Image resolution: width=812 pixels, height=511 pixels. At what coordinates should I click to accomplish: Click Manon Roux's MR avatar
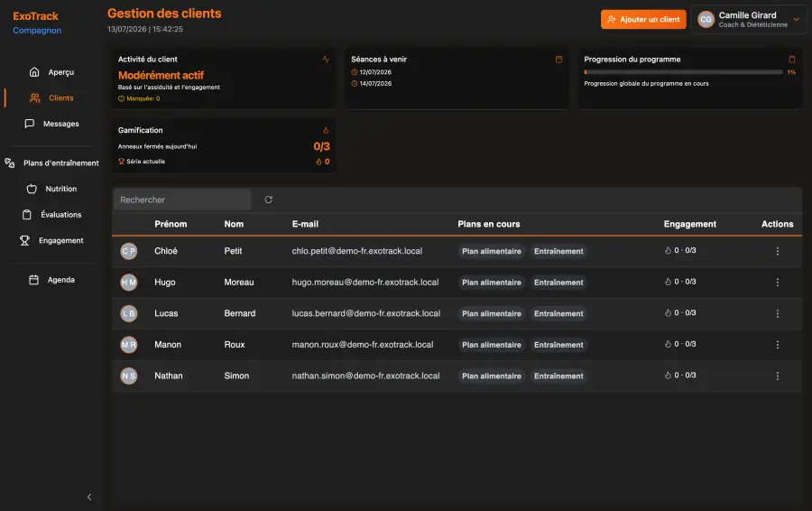pos(129,345)
